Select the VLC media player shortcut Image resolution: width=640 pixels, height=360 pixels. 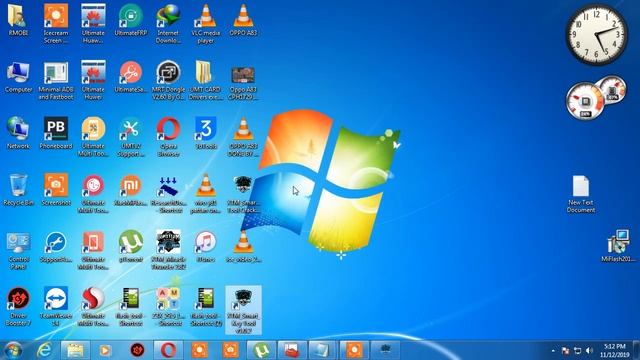(x=206, y=23)
